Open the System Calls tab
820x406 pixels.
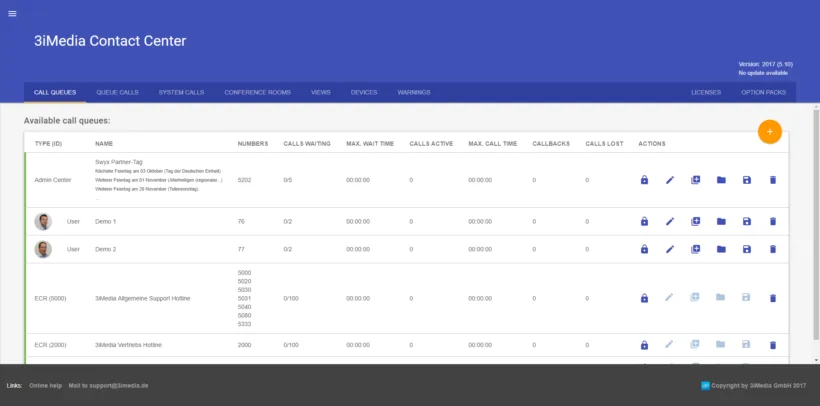coord(181,93)
